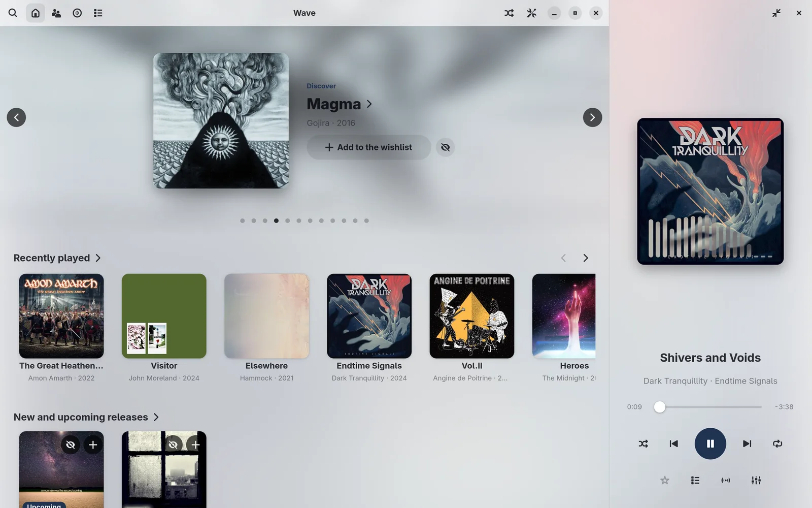The height and width of the screenshot is (508, 812).
Task: Open the Visitor album by John Moreland
Action: coord(164,316)
